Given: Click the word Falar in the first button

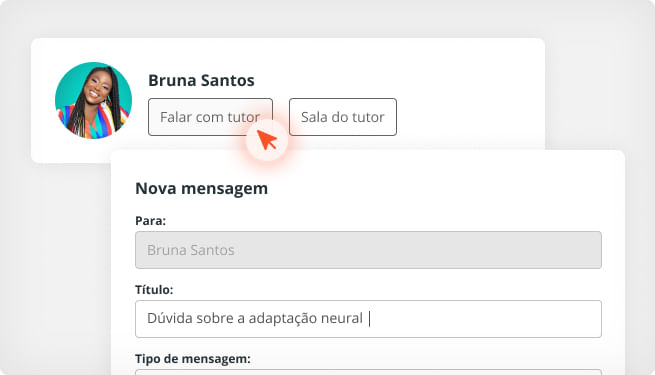Looking at the screenshot, I should [x=175, y=117].
